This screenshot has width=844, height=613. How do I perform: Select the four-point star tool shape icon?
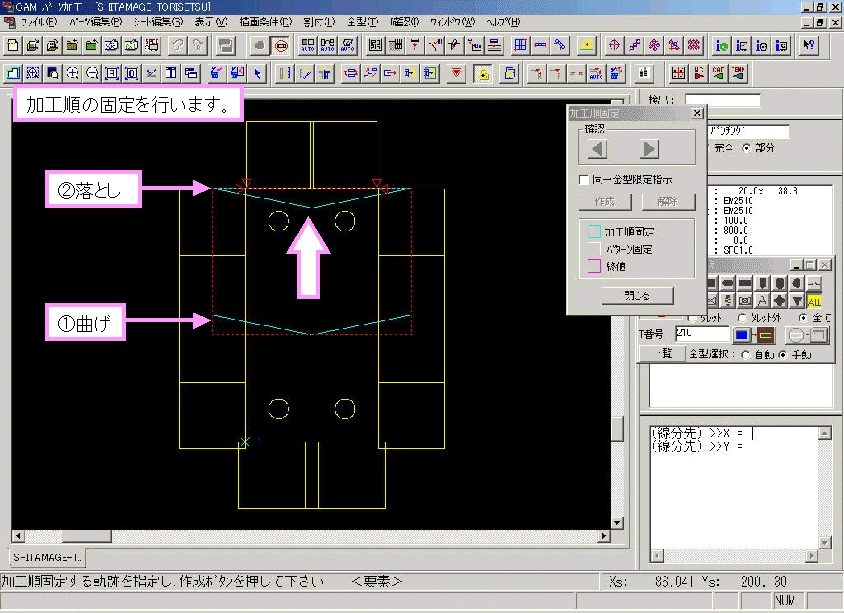(780, 301)
